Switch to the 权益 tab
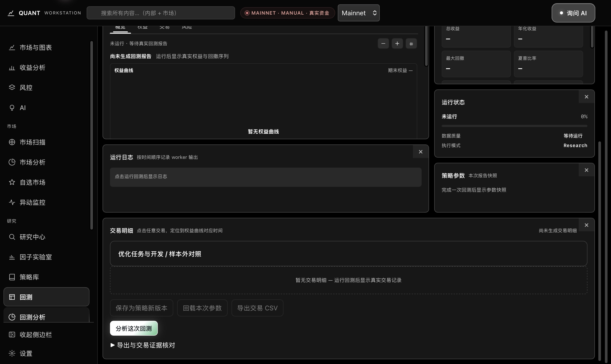The height and width of the screenshot is (364, 611). pyautogui.click(x=142, y=28)
